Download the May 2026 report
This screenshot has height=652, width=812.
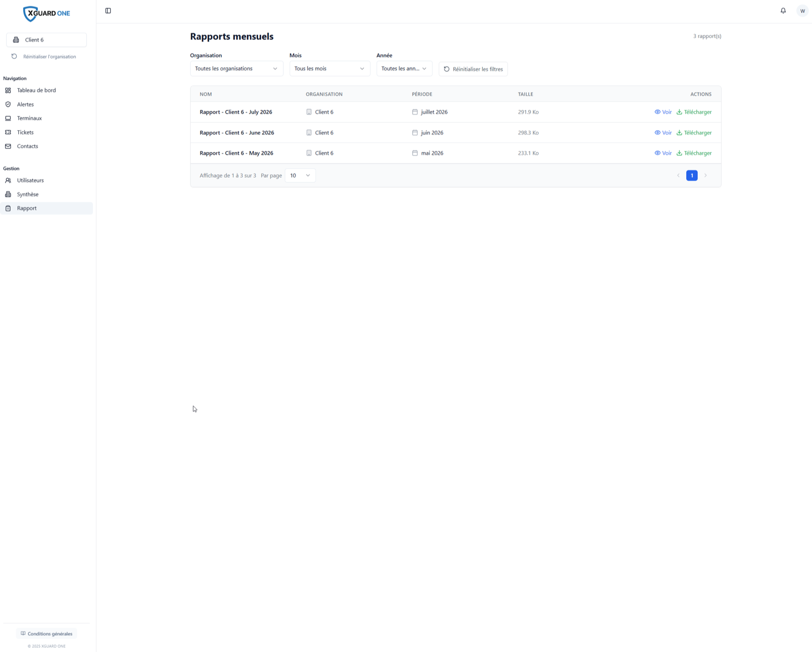click(694, 153)
